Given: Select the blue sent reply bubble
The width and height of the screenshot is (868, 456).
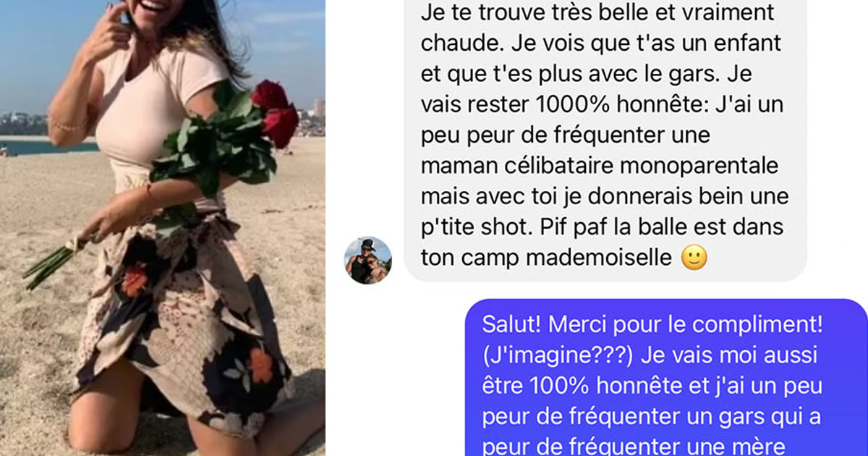Looking at the screenshot, I should pos(666,377).
